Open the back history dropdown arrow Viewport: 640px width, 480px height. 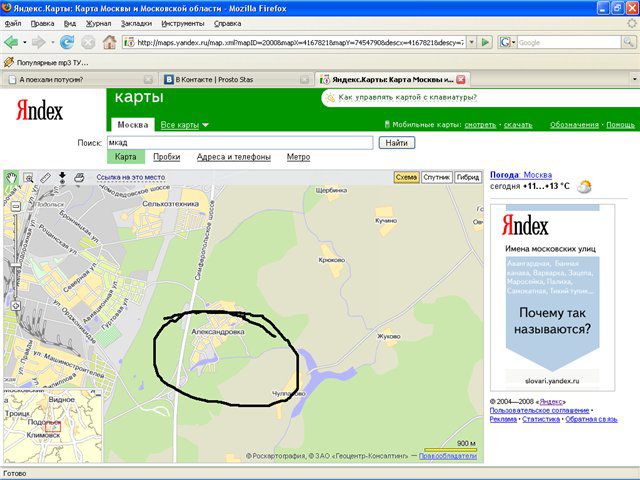tap(25, 42)
